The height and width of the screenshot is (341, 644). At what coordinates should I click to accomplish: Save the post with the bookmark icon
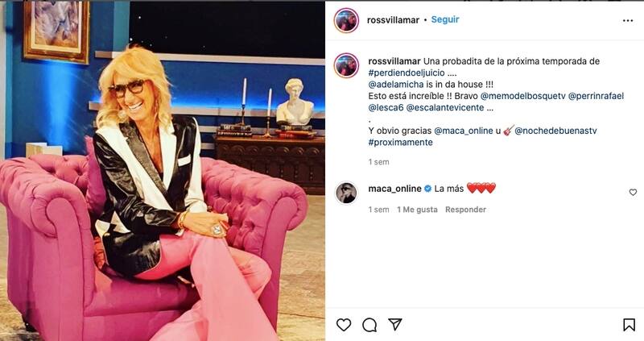pyautogui.click(x=629, y=325)
